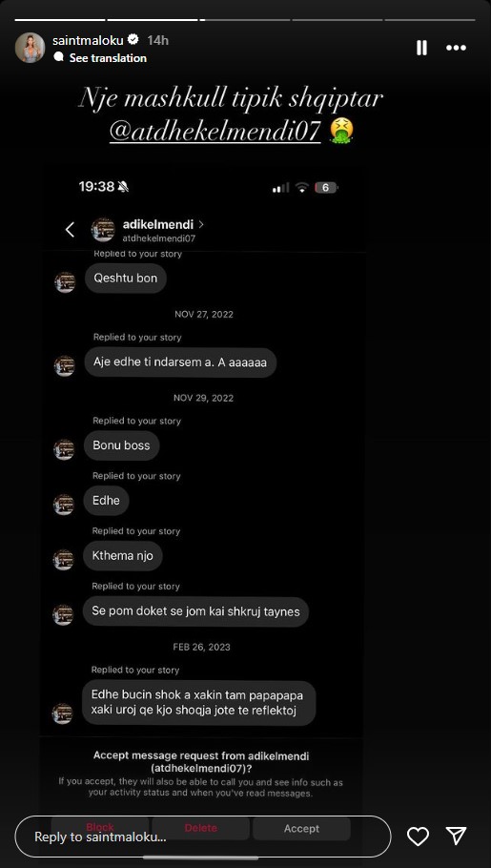Click the speech bubble translation icon
Image resolution: width=491 pixels, height=868 pixels.
[x=59, y=57]
